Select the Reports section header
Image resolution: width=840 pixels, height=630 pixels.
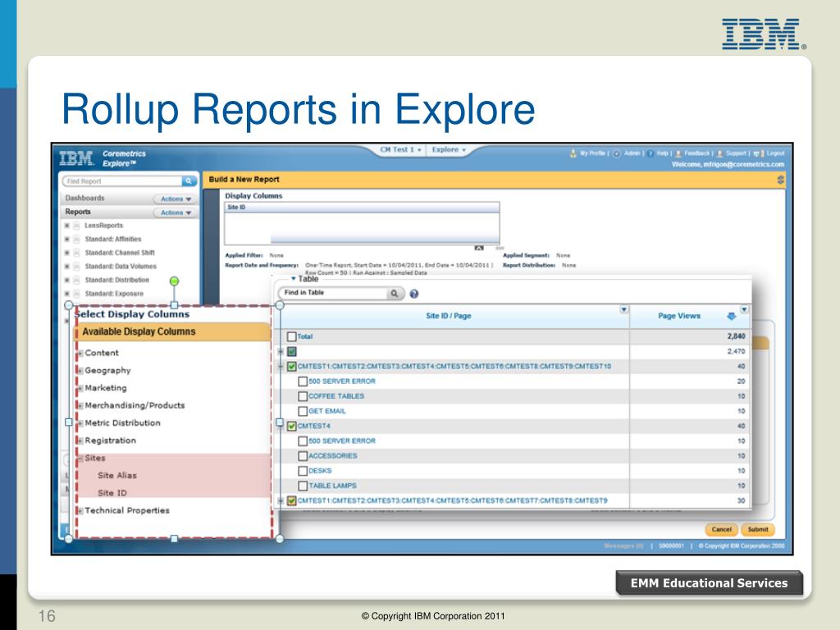tap(78, 212)
